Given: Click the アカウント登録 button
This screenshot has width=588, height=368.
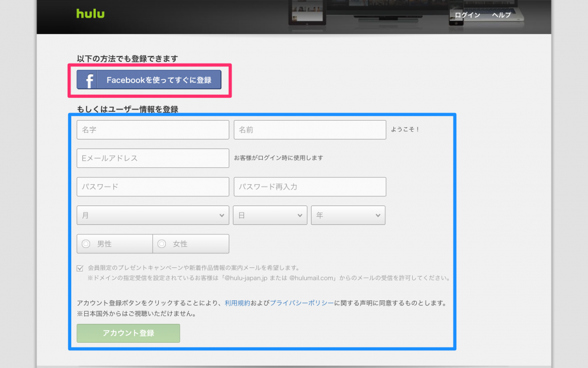Looking at the screenshot, I should coord(128,333).
